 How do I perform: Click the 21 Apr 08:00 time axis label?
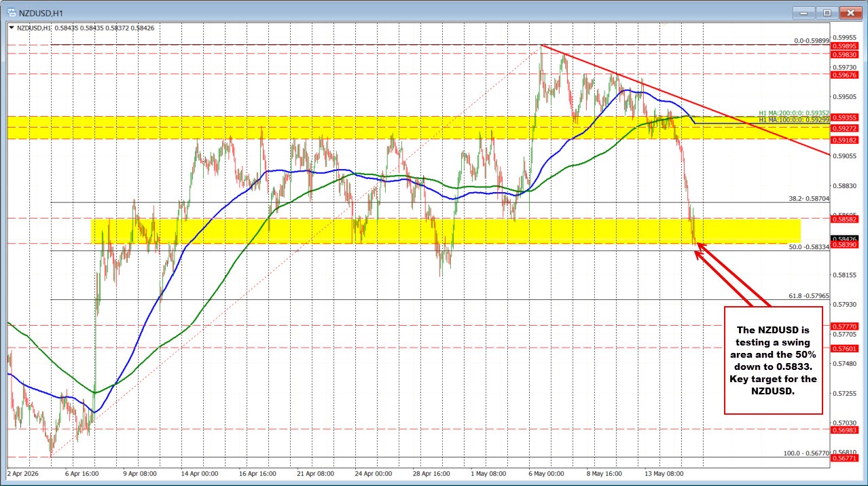point(317,472)
